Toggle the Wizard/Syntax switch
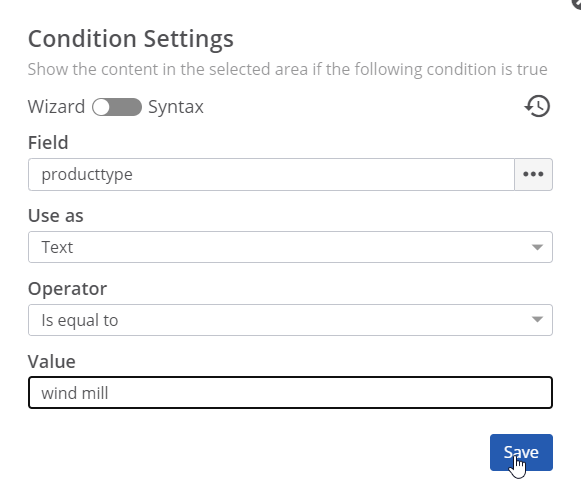581x490 pixels. 117,107
